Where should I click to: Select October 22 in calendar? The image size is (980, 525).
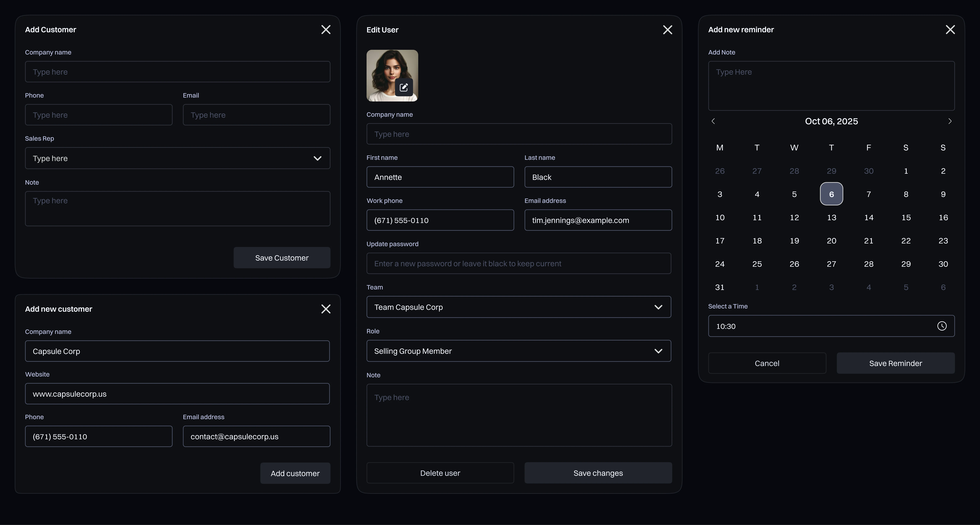tap(906, 241)
